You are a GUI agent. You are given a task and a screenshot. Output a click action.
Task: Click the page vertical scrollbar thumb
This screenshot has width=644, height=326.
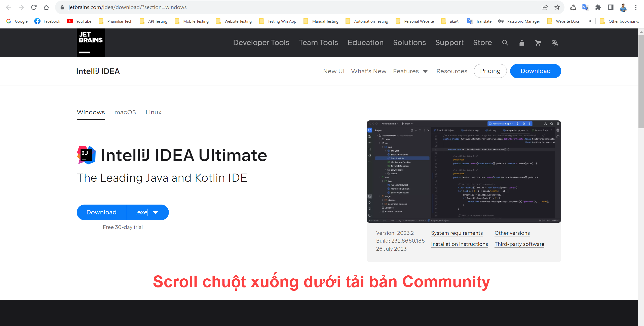[641, 82]
